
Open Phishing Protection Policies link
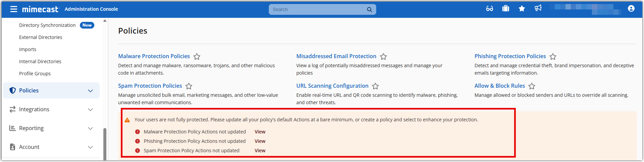pyautogui.click(x=510, y=56)
